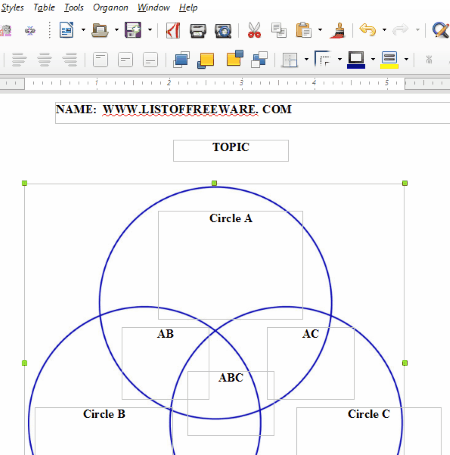Expand the Paste options dropdown arrow

coord(320,30)
